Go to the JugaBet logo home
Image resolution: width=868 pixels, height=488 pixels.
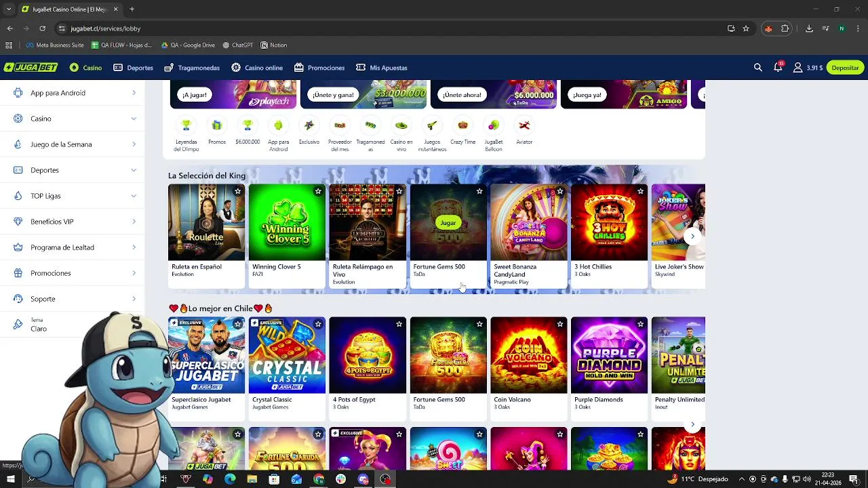point(31,68)
